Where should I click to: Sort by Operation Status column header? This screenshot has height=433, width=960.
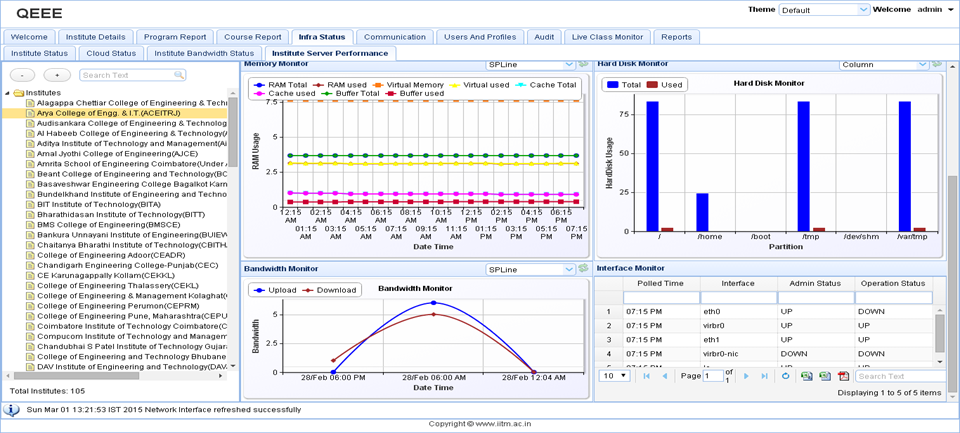click(894, 284)
